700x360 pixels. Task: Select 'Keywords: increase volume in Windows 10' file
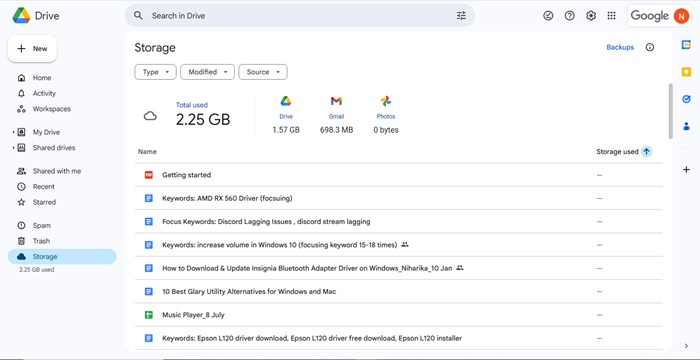[398, 245]
